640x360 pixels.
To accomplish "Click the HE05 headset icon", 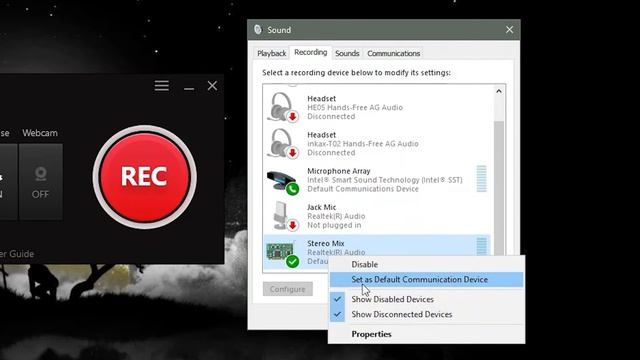I will tap(282, 107).
